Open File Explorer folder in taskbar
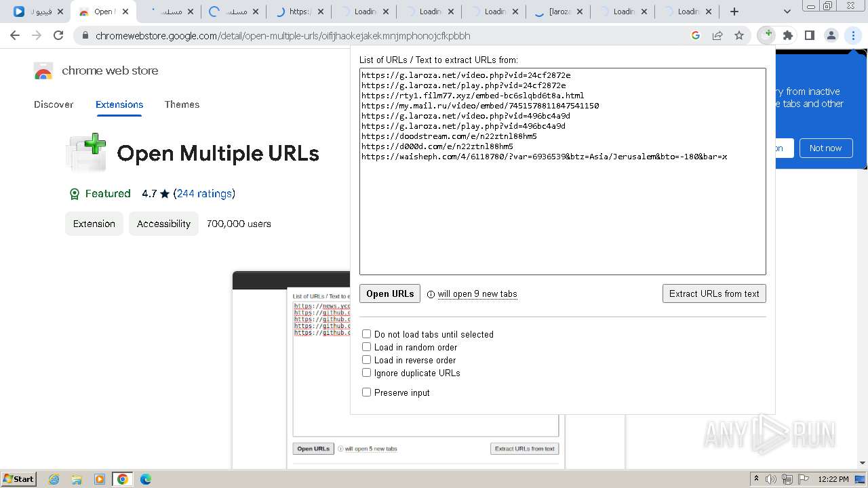The height and width of the screenshot is (488, 868). pos(77,479)
